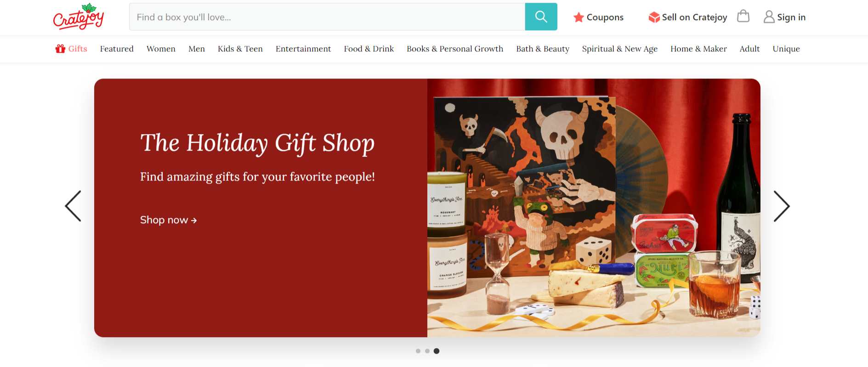Click in the Find a box search field
868x367 pixels.
[x=327, y=17]
